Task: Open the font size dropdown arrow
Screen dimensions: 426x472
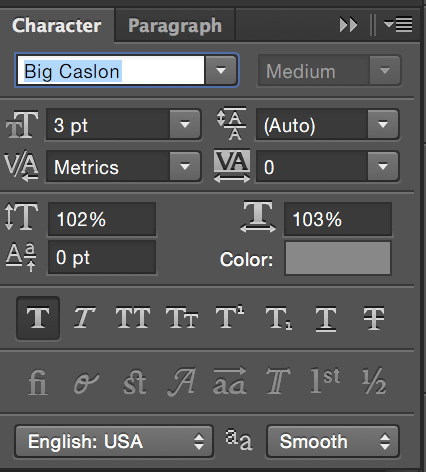Action: [185, 124]
